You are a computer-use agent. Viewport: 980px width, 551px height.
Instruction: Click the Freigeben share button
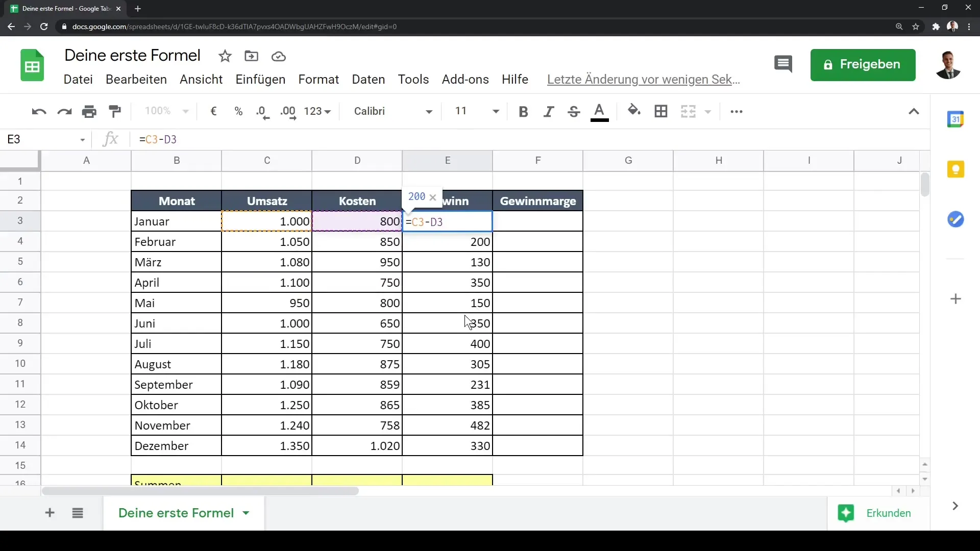[x=863, y=64]
